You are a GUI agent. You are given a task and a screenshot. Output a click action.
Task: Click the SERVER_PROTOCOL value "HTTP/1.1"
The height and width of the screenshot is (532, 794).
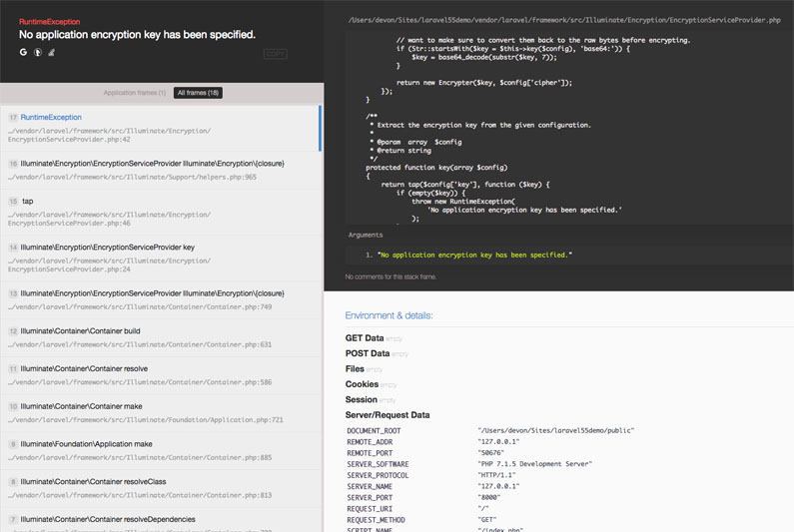point(496,475)
